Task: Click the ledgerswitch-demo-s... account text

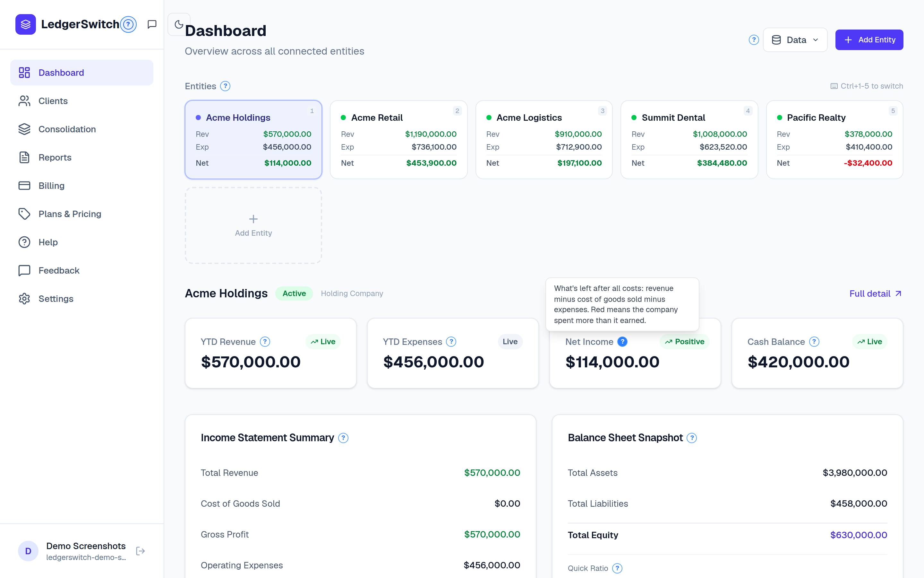Action: pyautogui.click(x=86, y=558)
